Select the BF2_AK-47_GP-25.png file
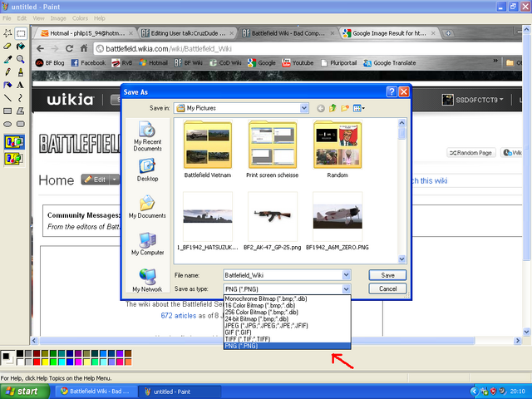The width and height of the screenshot is (532, 399). [273, 221]
